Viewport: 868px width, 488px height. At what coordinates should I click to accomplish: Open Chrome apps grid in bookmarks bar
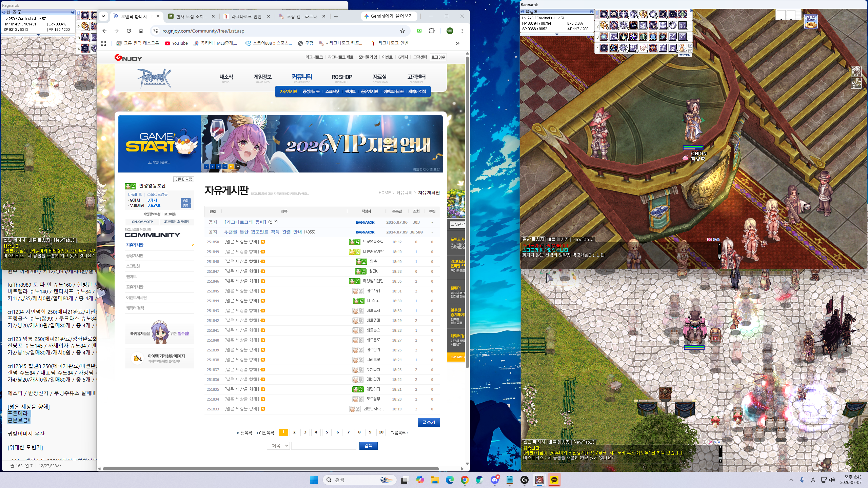click(x=103, y=43)
